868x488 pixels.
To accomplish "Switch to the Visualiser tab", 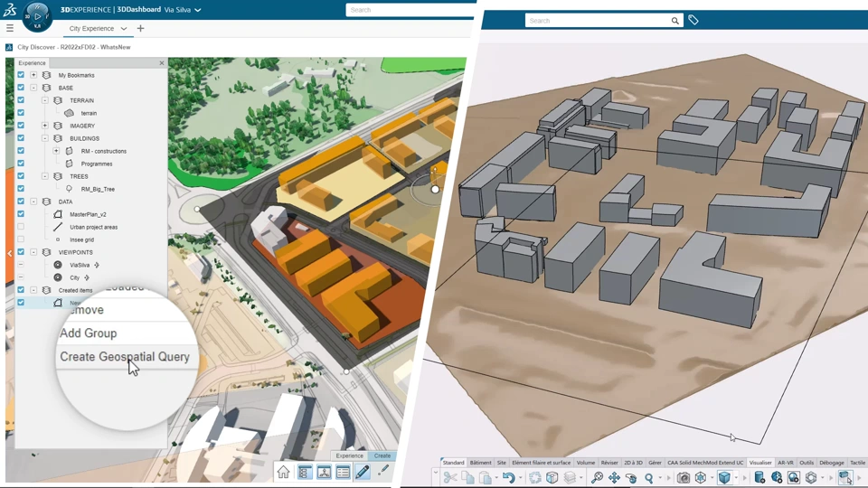I will [760, 463].
